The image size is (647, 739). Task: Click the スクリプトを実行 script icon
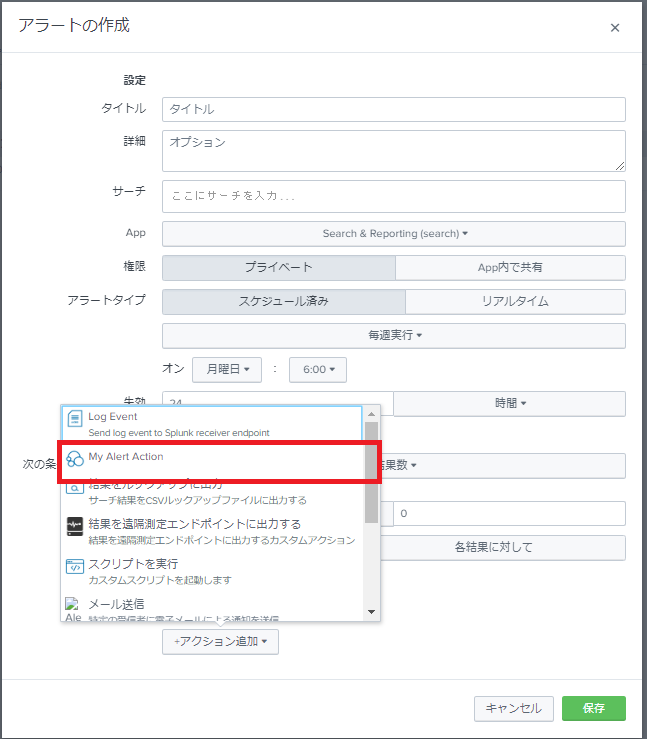[x=75, y=567]
